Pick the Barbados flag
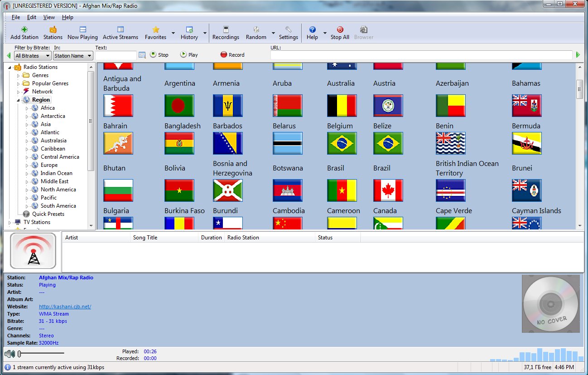The image size is (588, 375). [x=228, y=106]
